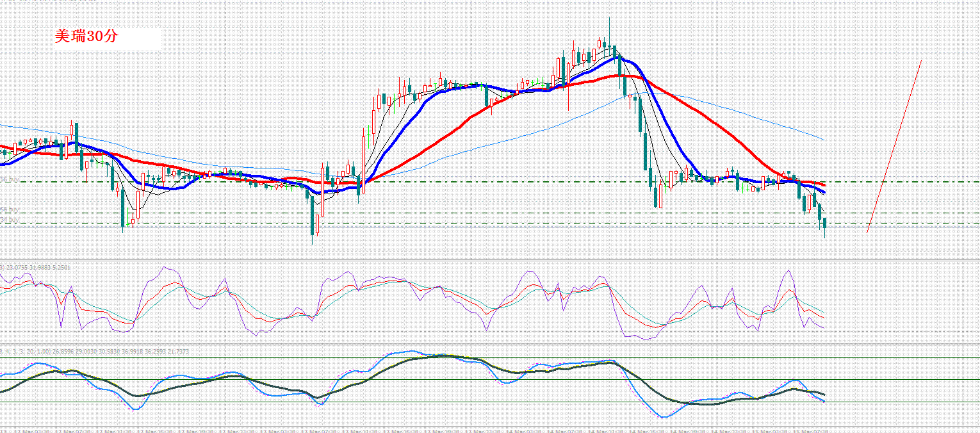Click indicator values "23.0755 31.9883 5.2501"

tap(39, 266)
